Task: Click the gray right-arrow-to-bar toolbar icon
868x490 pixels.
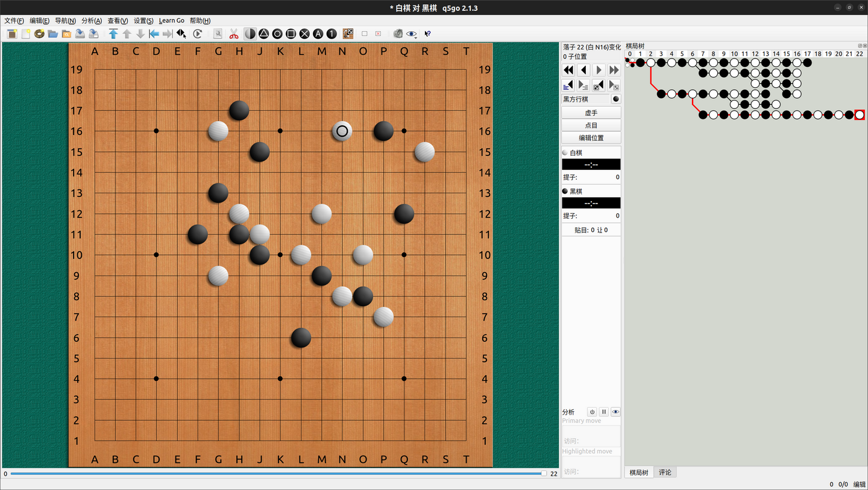Action: (168, 34)
